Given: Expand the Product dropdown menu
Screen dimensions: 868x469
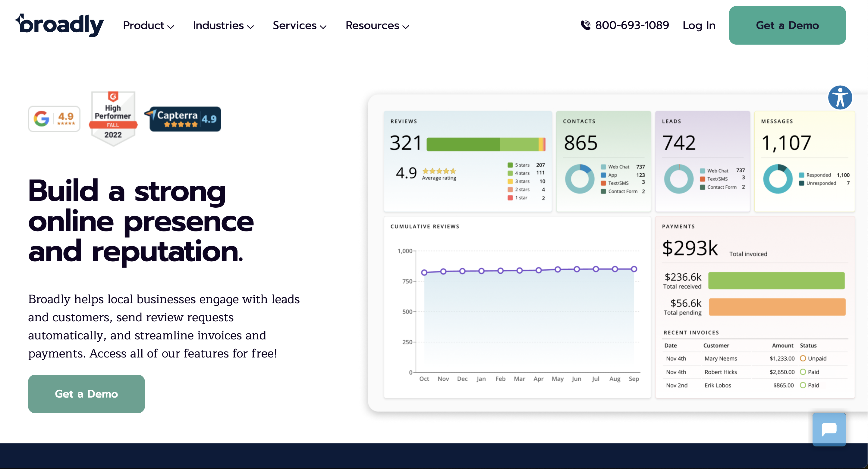Looking at the screenshot, I should pyautogui.click(x=148, y=25).
